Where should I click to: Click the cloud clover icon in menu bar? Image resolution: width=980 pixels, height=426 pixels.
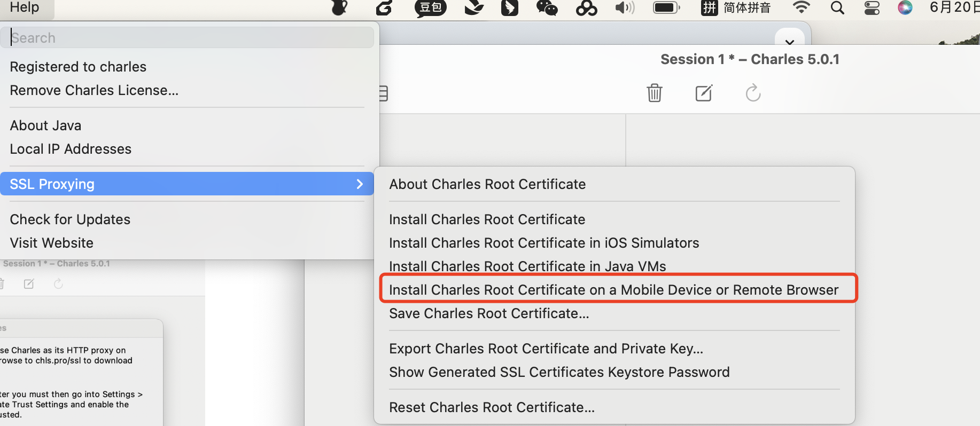click(586, 8)
